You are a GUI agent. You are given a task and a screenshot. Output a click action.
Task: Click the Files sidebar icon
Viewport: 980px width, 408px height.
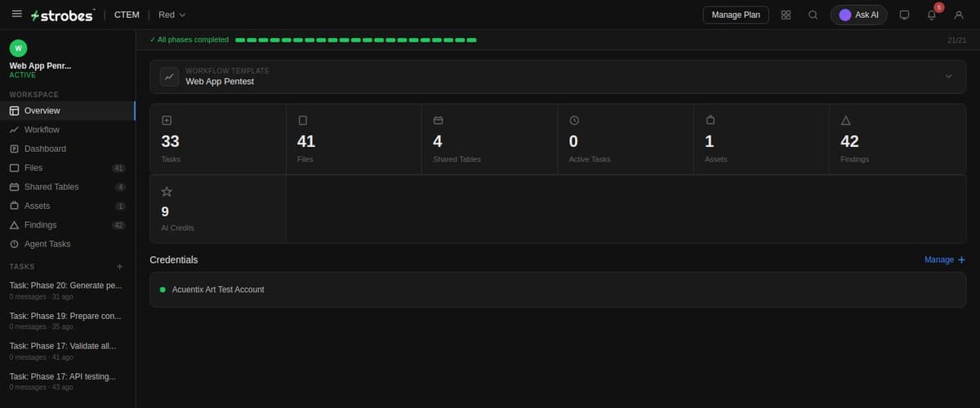(x=14, y=168)
